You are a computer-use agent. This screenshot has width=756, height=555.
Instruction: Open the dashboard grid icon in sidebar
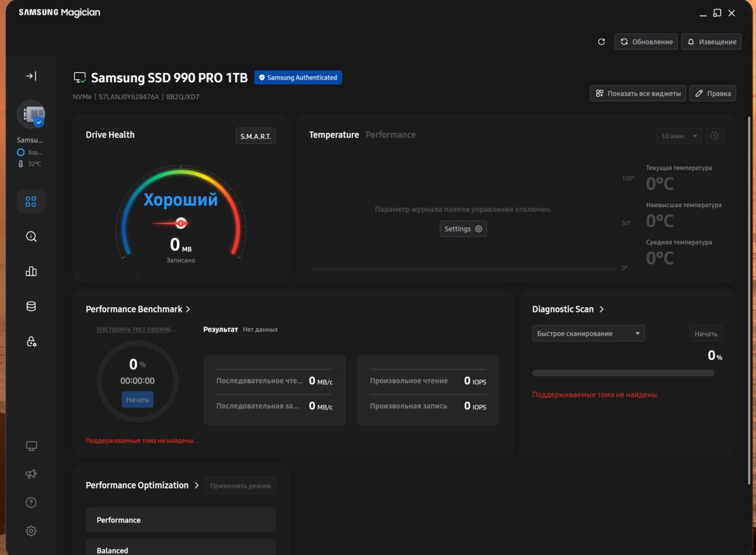[31, 202]
